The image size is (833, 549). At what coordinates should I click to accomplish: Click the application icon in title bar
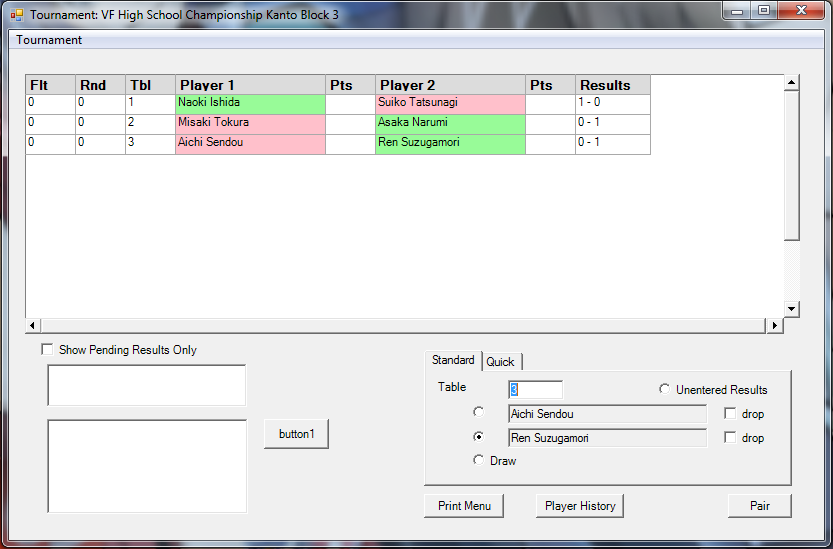pos(17,15)
